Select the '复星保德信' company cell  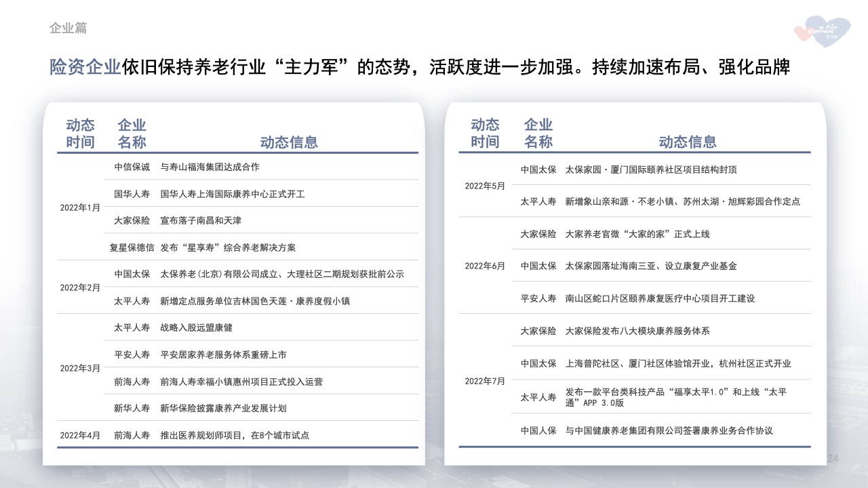pos(132,247)
